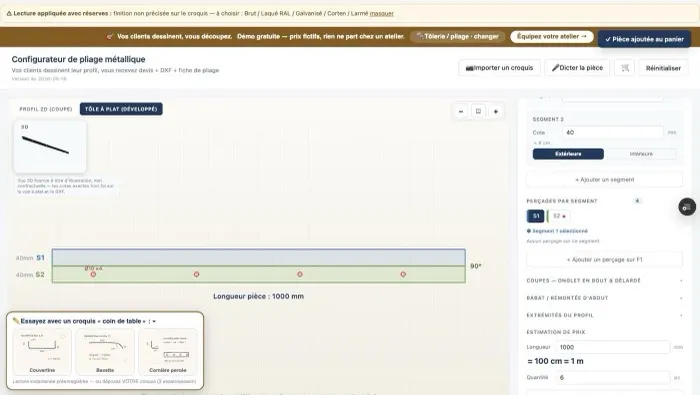
Task: Click the 90° bend angle label
Action: (x=476, y=266)
